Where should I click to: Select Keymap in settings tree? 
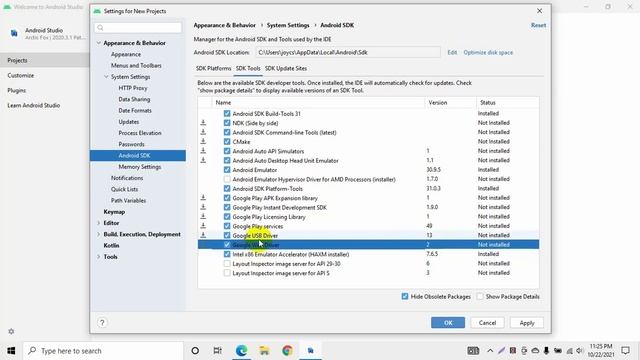coord(114,212)
